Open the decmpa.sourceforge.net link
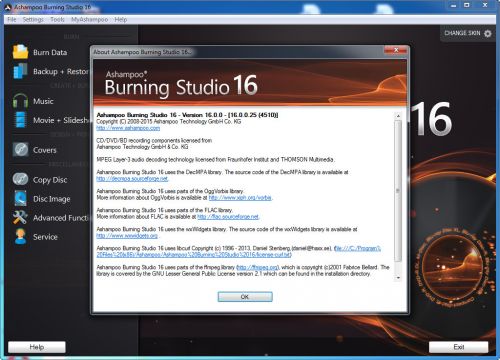The width and height of the screenshot is (500, 360). (x=132, y=179)
